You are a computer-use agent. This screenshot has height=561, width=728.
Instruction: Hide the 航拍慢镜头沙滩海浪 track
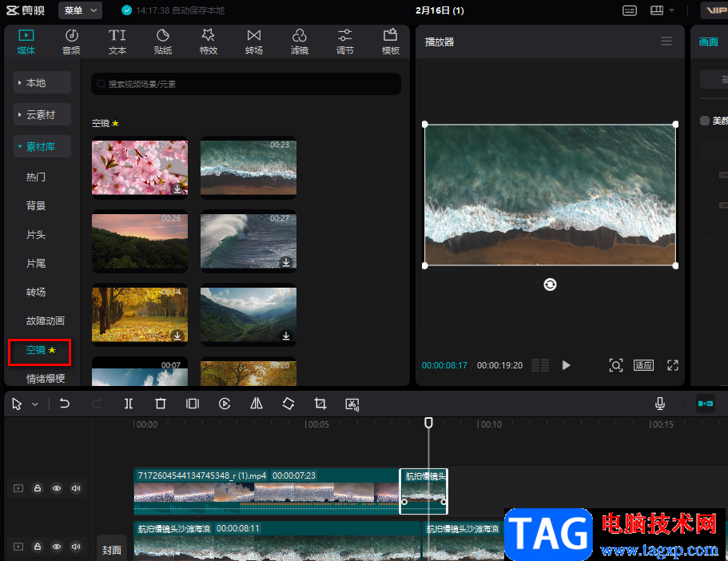coord(57,547)
